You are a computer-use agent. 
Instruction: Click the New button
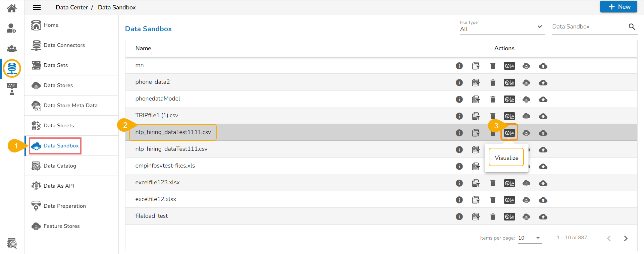618,7
